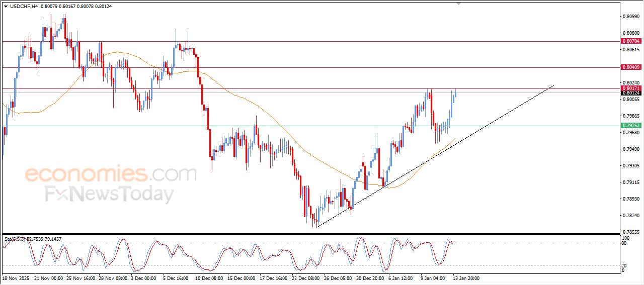Click the upper end of the black trendline
This screenshot has height=285, width=644.
pos(553,86)
